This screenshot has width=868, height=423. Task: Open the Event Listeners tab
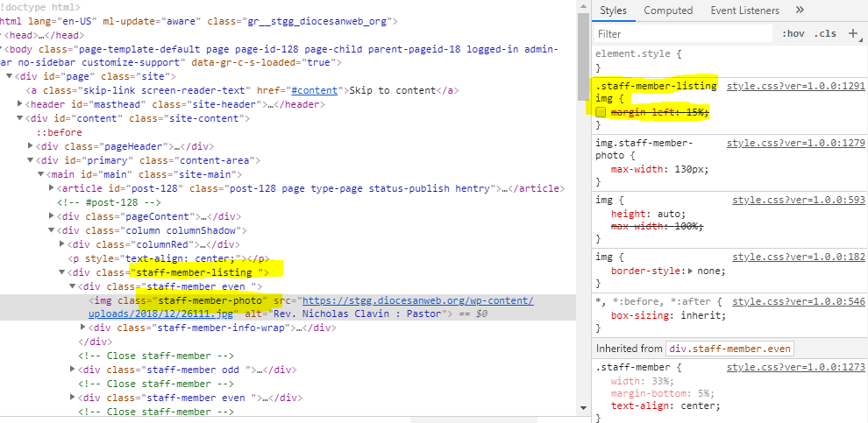tap(744, 11)
